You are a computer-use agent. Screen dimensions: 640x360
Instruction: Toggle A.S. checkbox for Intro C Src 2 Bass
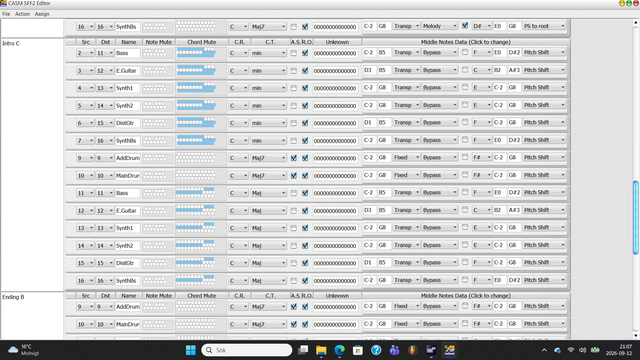click(294, 53)
